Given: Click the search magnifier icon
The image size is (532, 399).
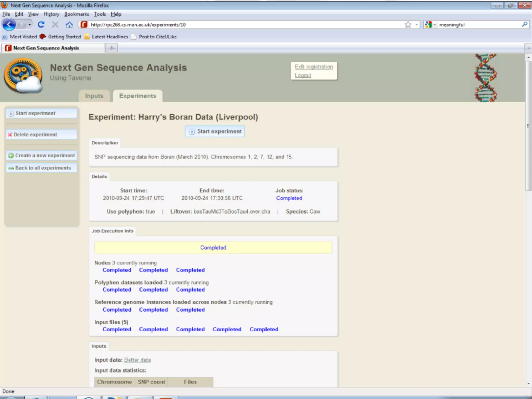Looking at the screenshot, I should pyautogui.click(x=524, y=24).
